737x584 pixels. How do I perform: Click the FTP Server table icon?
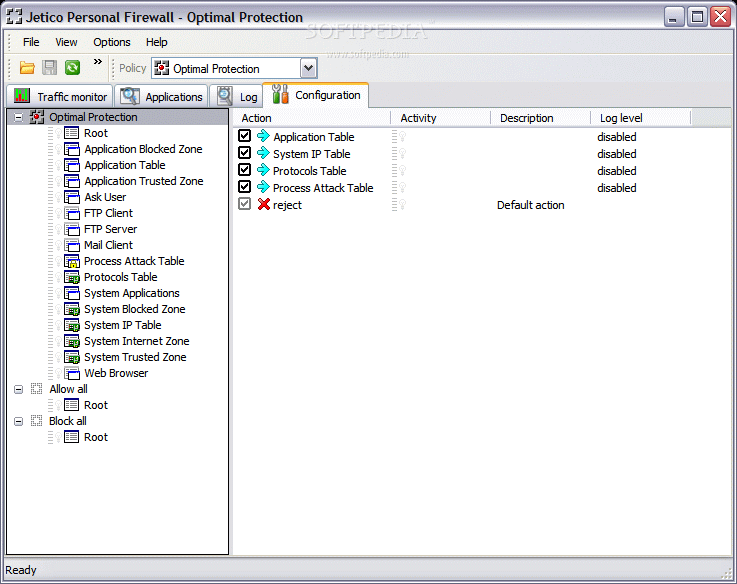(x=71, y=229)
